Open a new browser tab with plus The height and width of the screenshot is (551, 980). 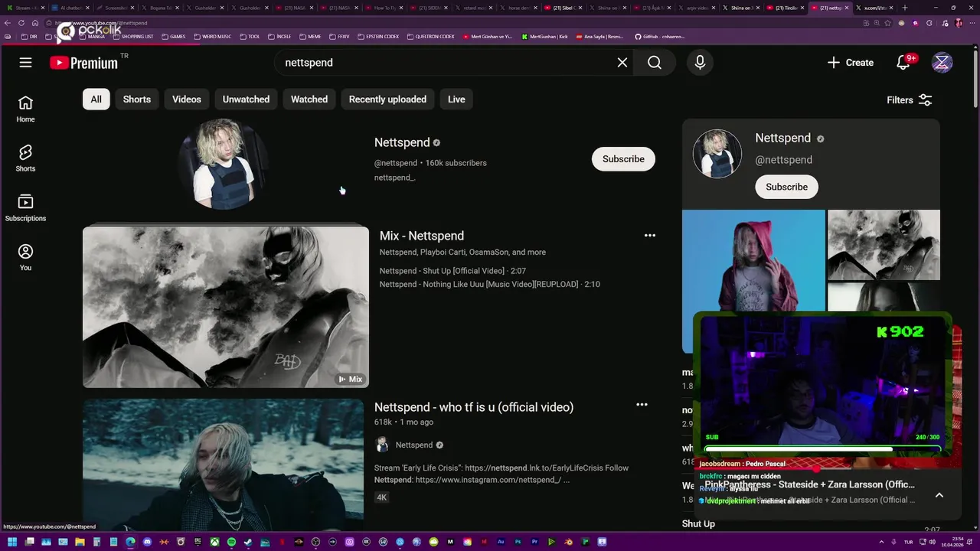[x=905, y=8]
